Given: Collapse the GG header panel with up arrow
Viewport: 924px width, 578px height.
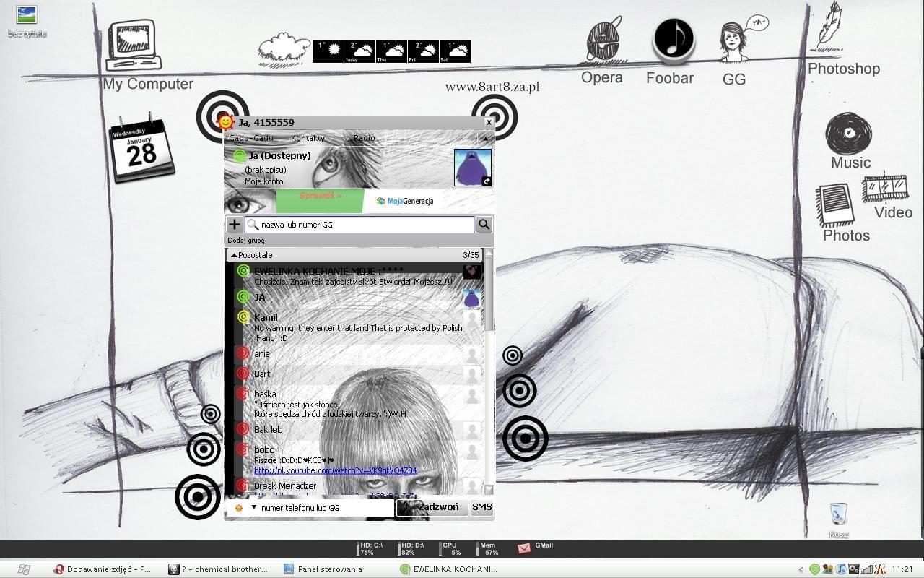Looking at the screenshot, I should tap(485, 138).
